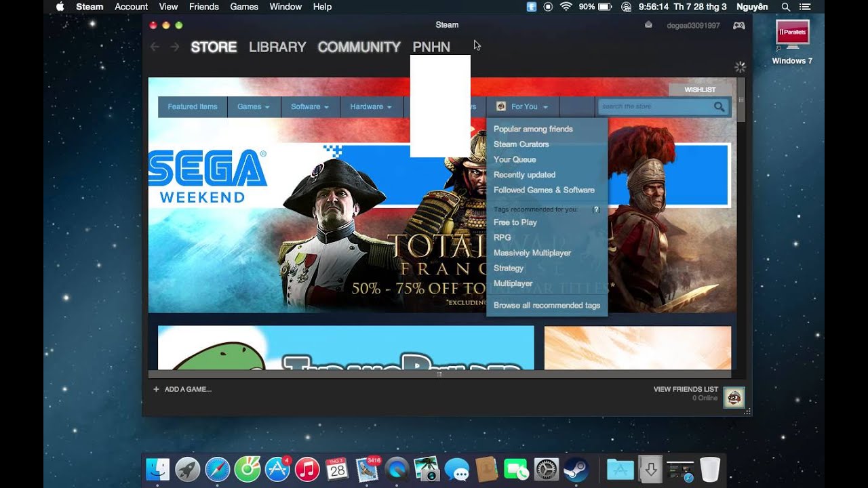The image size is (868, 488).
Task: Open Notification Center in the menu bar
Action: [805, 7]
